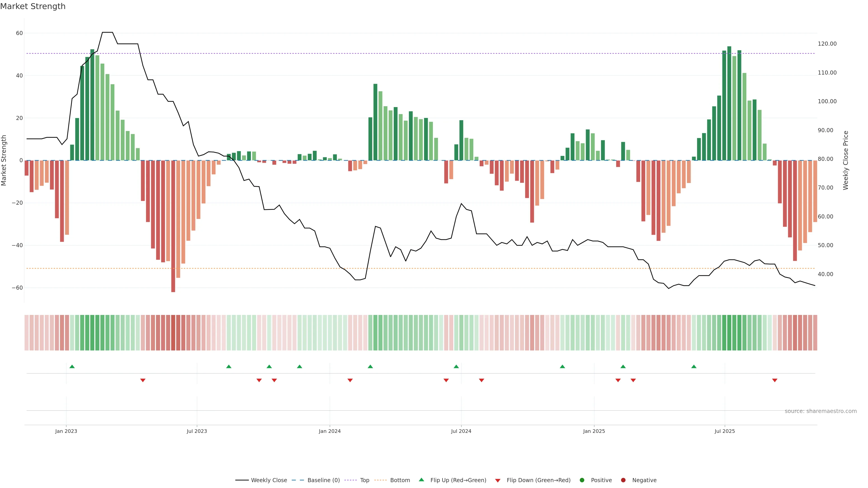
Task: Click the first green flip-up marker near Jan 2023
Action: point(72,366)
